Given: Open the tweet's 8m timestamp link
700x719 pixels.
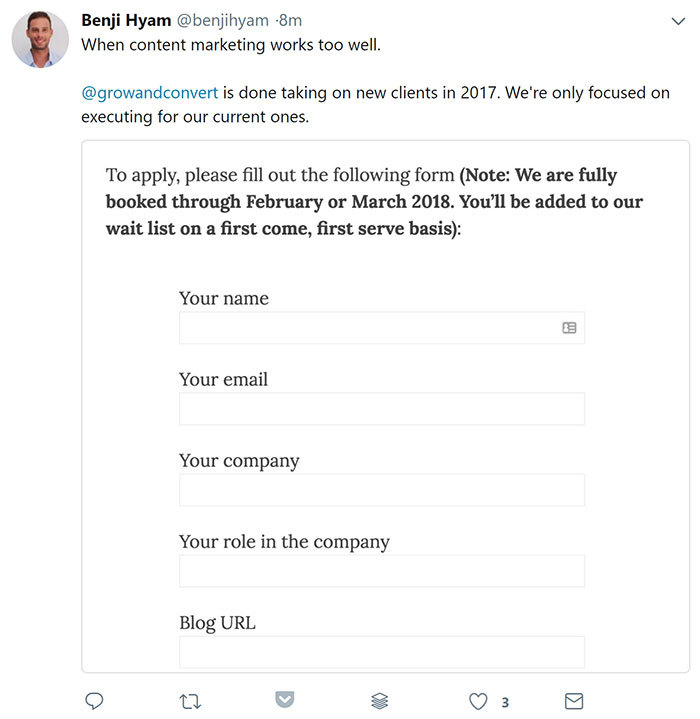Looking at the screenshot, I should [x=290, y=20].
